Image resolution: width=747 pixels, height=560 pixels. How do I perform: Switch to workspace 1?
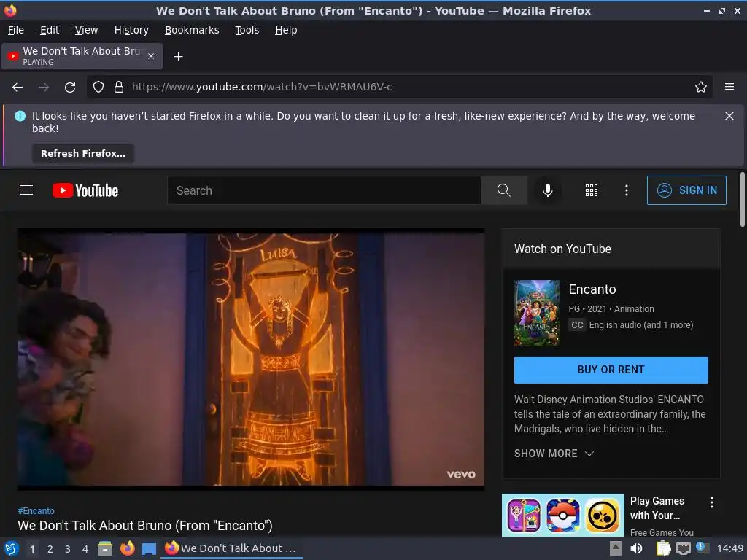(x=32, y=549)
